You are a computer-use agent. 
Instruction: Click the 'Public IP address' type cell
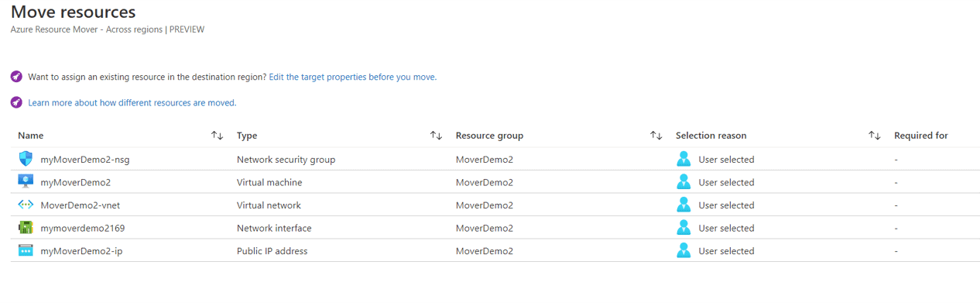point(272,251)
